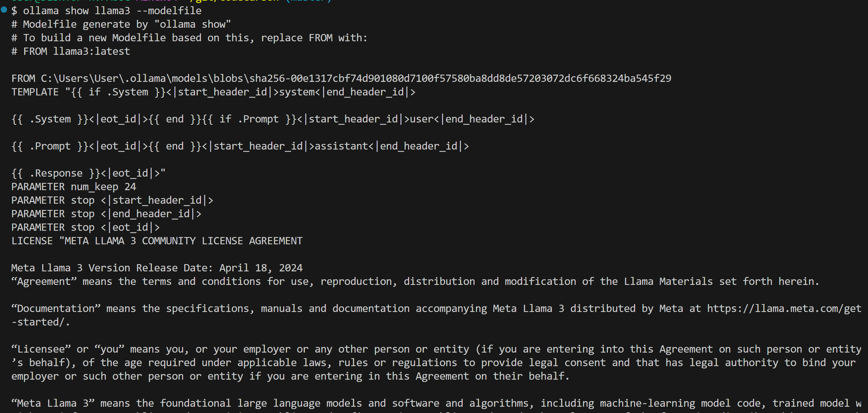Click the 'ollama show llama3 --modelfile' command
This screenshot has width=868, height=413.
pyautogui.click(x=112, y=11)
